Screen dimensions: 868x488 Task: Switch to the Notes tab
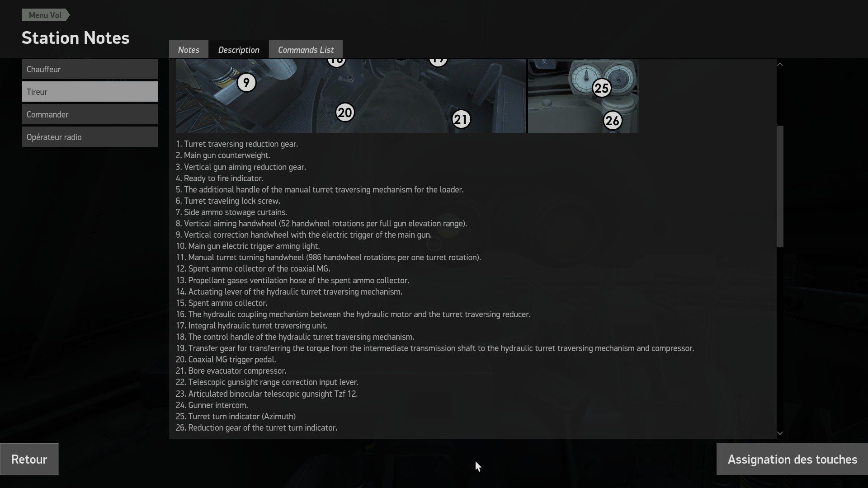click(189, 50)
